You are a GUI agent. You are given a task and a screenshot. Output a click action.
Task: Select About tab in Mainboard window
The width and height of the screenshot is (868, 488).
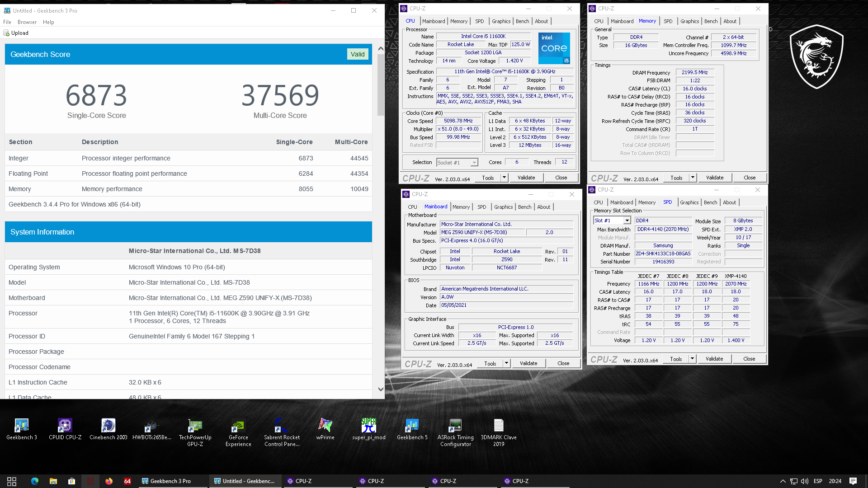544,207
